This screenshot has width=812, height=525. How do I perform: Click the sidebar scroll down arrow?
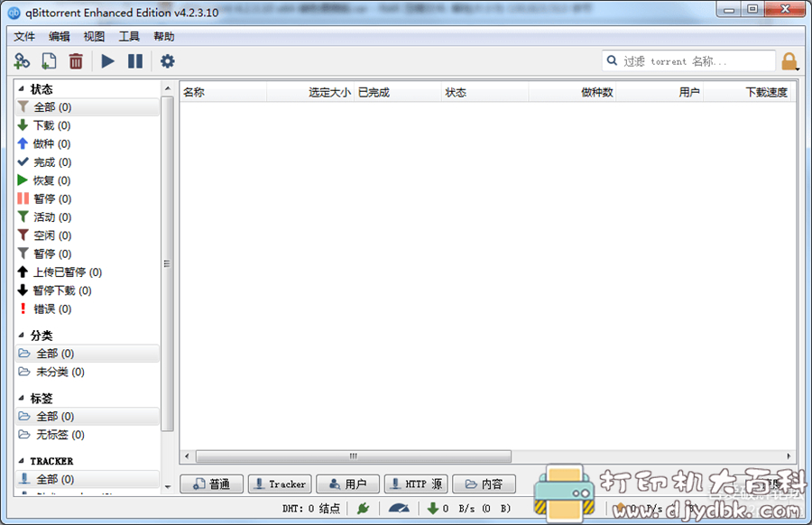point(167,487)
